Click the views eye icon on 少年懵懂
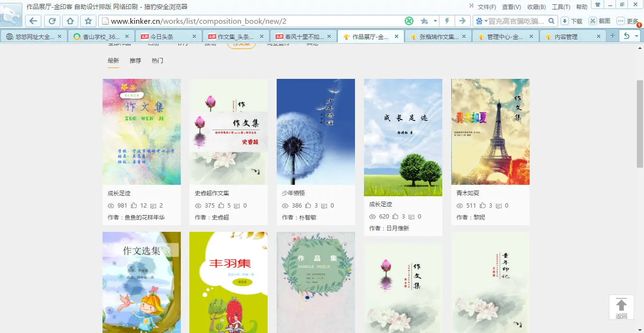644x333 pixels. [x=285, y=206]
